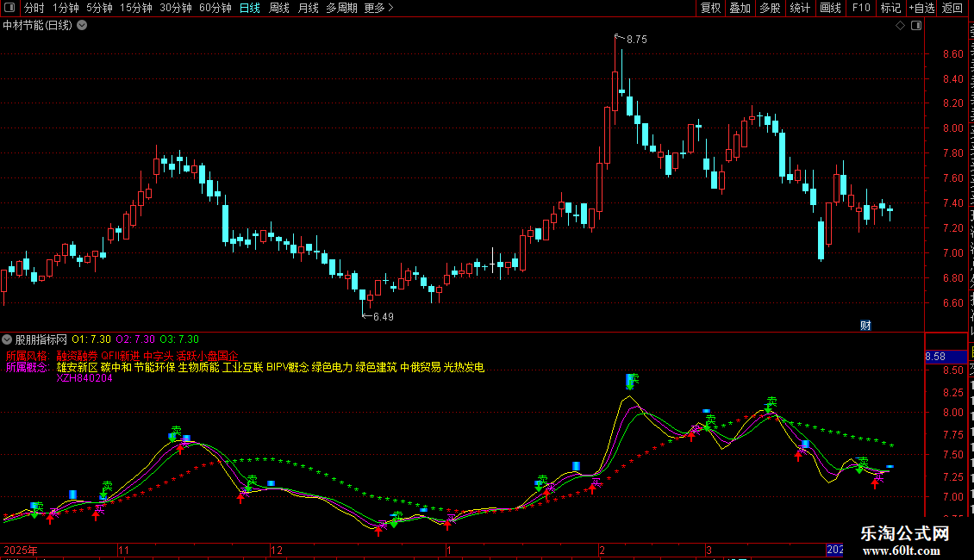Open the 多股 multi-stock view
The width and height of the screenshot is (974, 560).
click(x=771, y=8)
